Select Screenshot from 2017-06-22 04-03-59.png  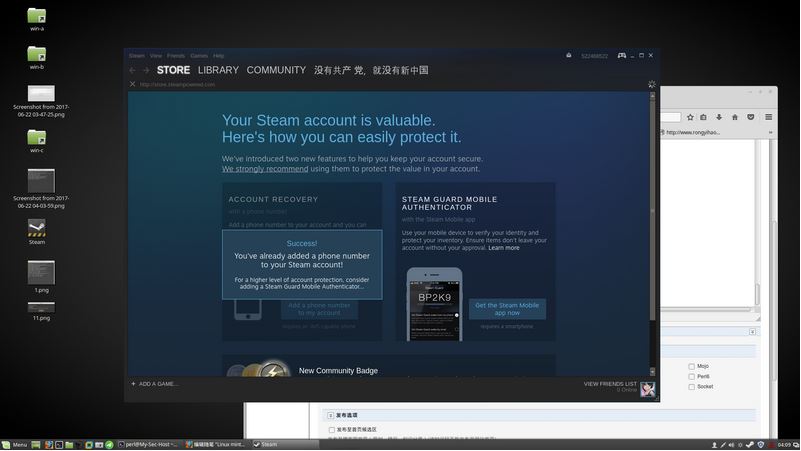(x=41, y=181)
